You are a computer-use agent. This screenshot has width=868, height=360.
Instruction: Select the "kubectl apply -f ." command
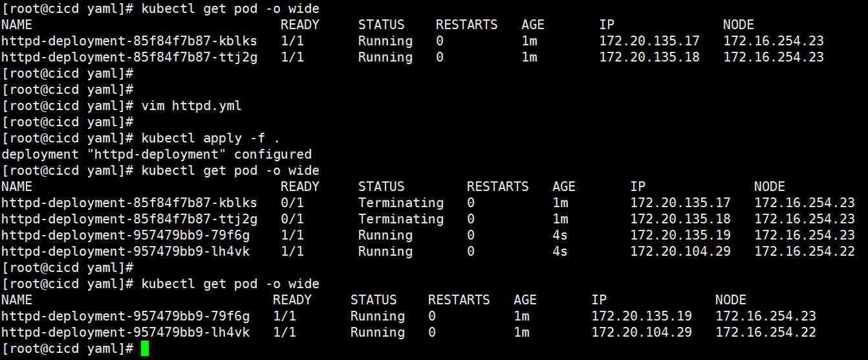click(x=211, y=138)
